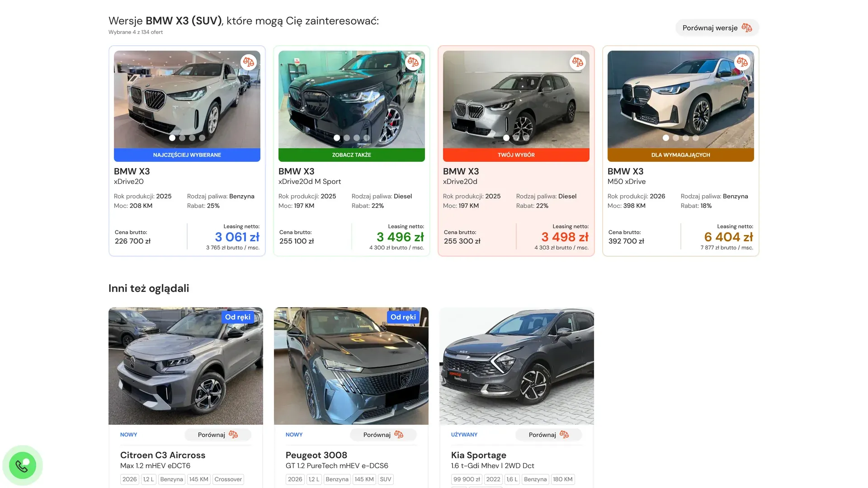The height and width of the screenshot is (488, 868).
Task: Open the Kia Sportage photo
Action: pyautogui.click(x=517, y=366)
